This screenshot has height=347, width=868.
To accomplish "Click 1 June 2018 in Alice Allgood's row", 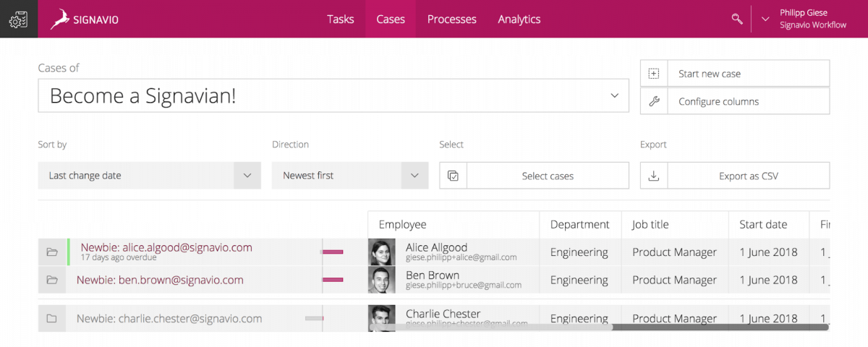I will pos(768,252).
